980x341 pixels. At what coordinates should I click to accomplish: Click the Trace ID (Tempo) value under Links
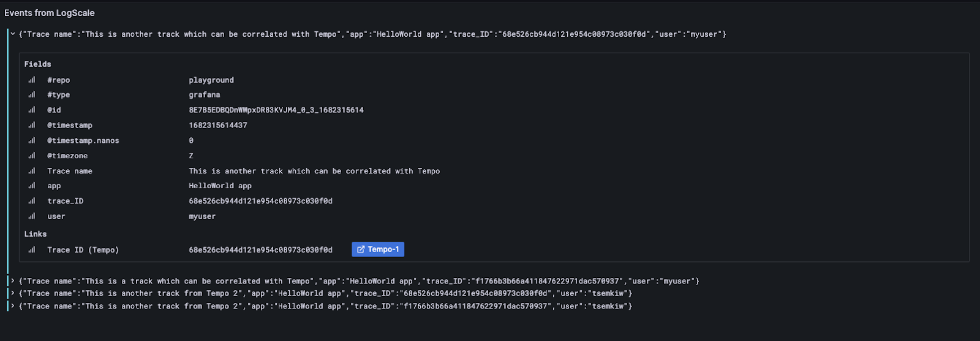(260, 250)
